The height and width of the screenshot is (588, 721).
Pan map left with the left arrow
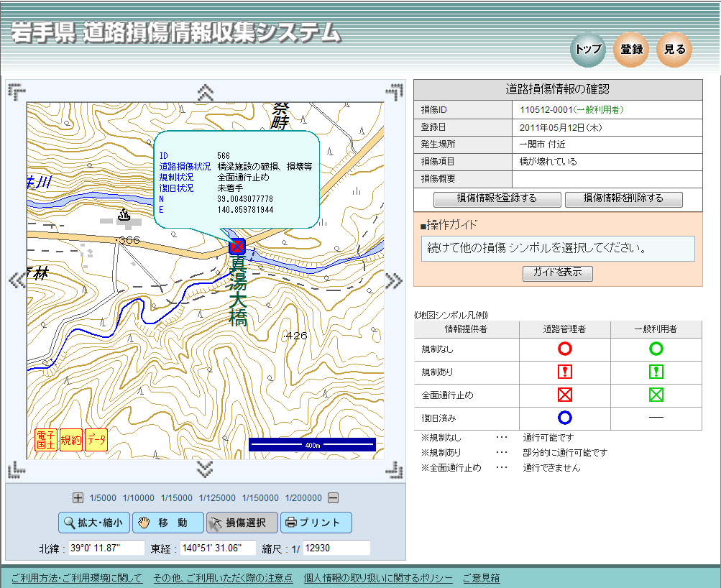(x=17, y=280)
